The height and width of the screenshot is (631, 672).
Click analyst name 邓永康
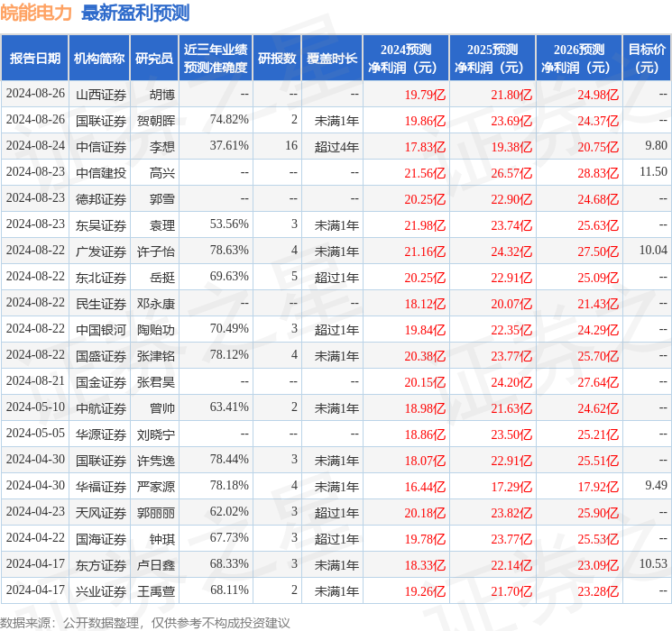pos(156,304)
